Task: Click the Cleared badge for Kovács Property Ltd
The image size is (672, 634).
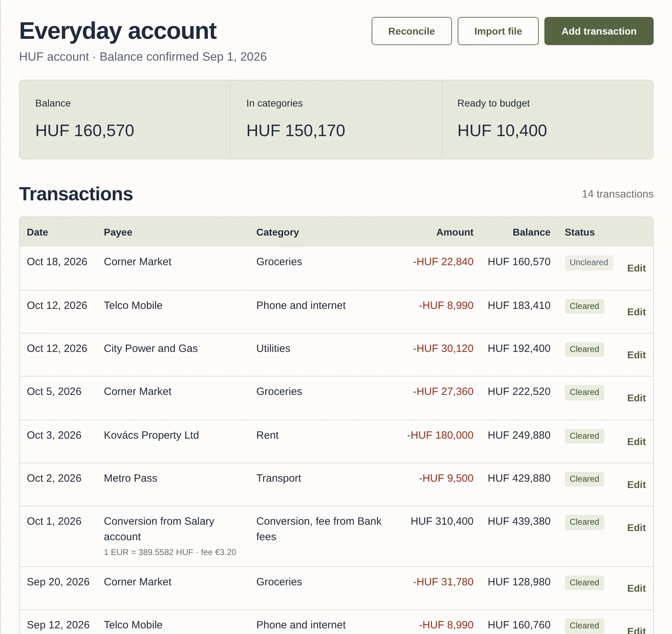Action: point(584,436)
